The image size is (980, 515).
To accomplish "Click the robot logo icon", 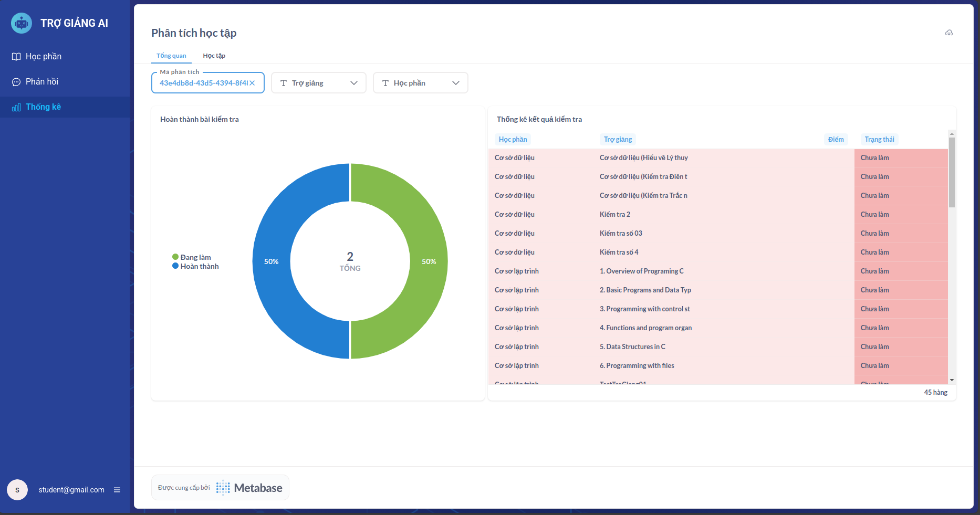I will tap(22, 23).
